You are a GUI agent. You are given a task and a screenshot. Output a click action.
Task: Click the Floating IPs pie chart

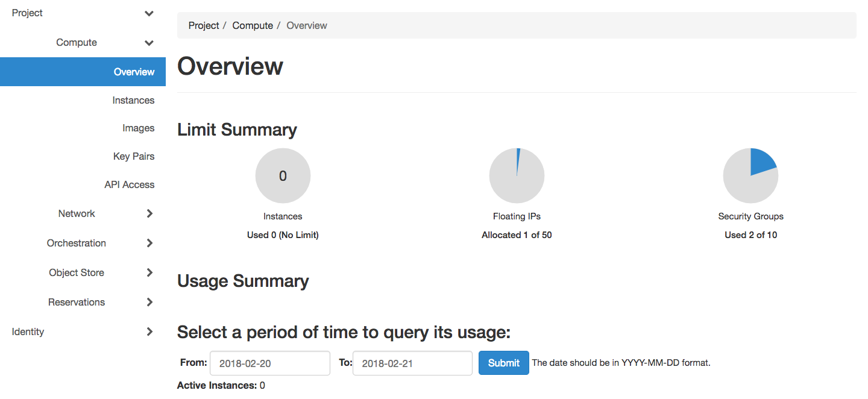tap(517, 176)
